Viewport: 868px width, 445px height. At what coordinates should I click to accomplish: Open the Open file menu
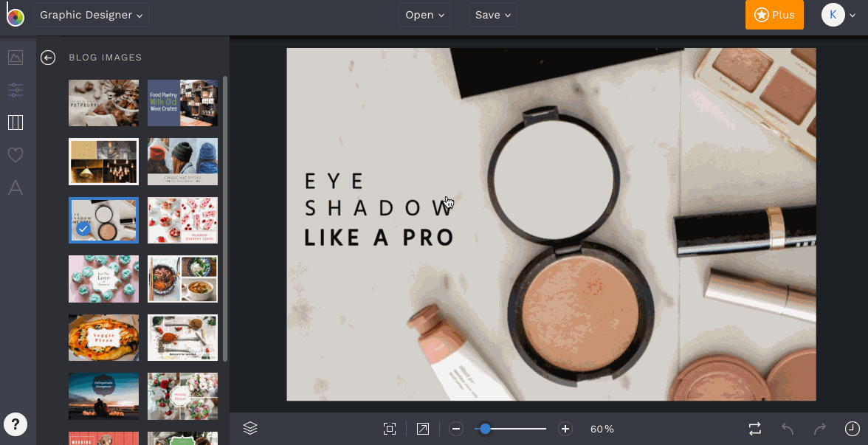[424, 14]
